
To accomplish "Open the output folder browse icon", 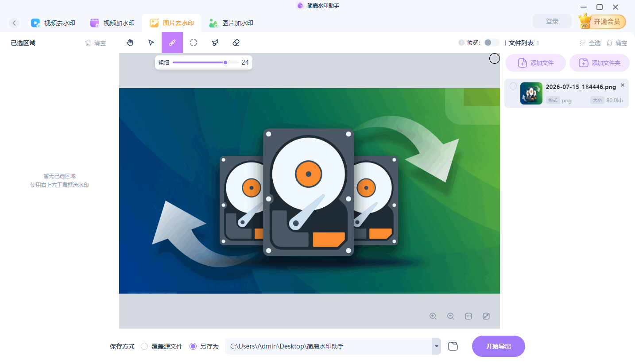I will coord(453,346).
